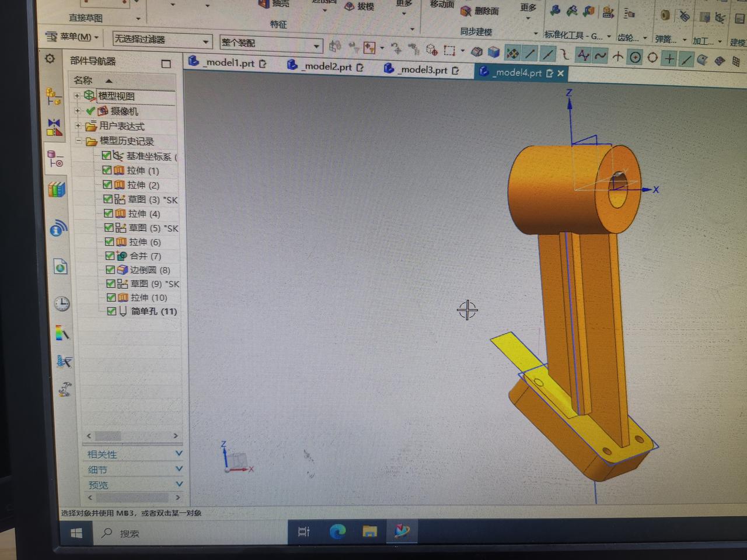Click the navigator settings gear icon
The height and width of the screenshot is (560, 747).
click(50, 58)
